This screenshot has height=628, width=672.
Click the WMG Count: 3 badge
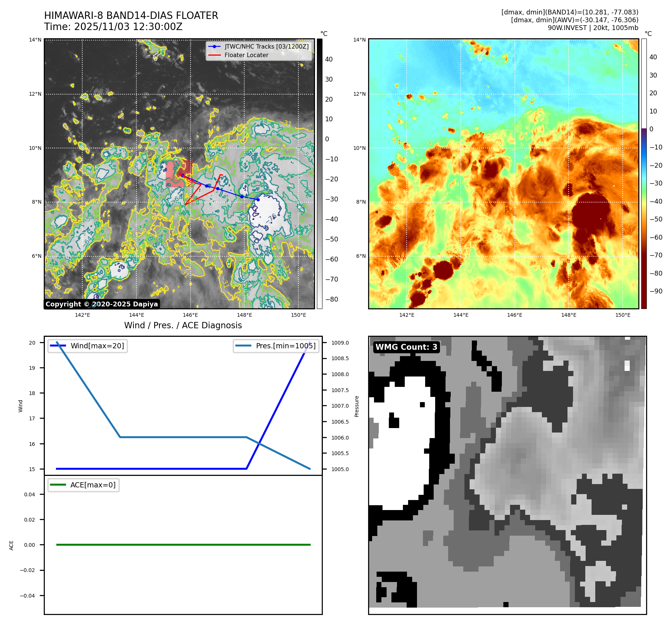point(406,347)
